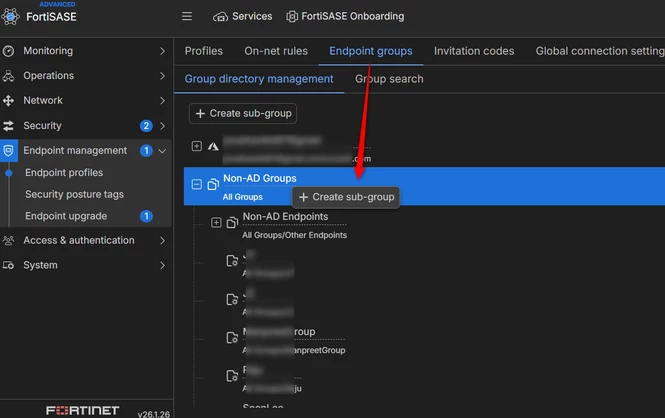Expand Access & authentication chevron
The height and width of the screenshot is (418, 665).
click(x=162, y=240)
